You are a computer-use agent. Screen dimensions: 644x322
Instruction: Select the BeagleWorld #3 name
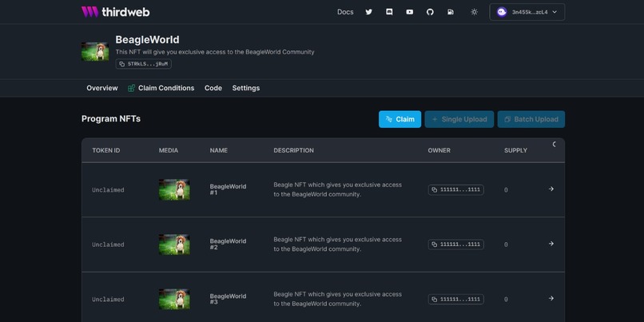[228, 299]
